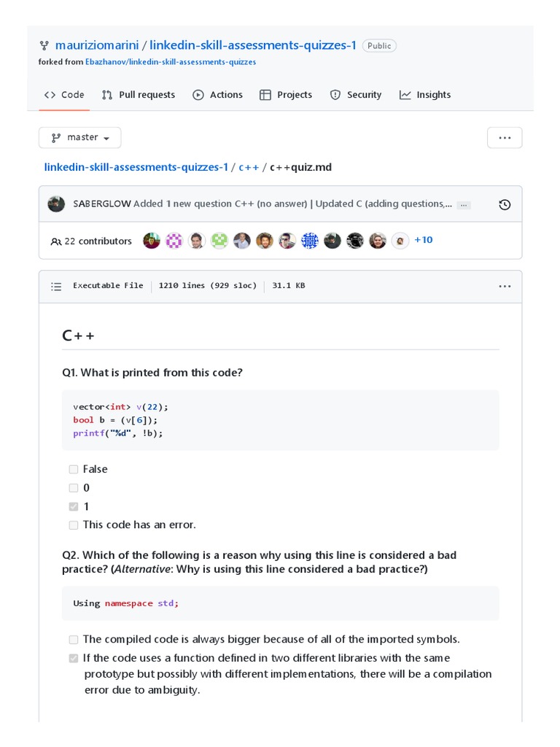Follow the Ebazhanov forked-from repository link
560x747 pixels.
171,62
